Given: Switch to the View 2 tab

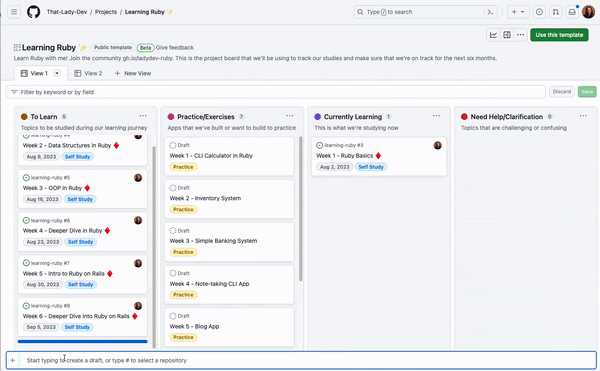Looking at the screenshot, I should [x=88, y=73].
